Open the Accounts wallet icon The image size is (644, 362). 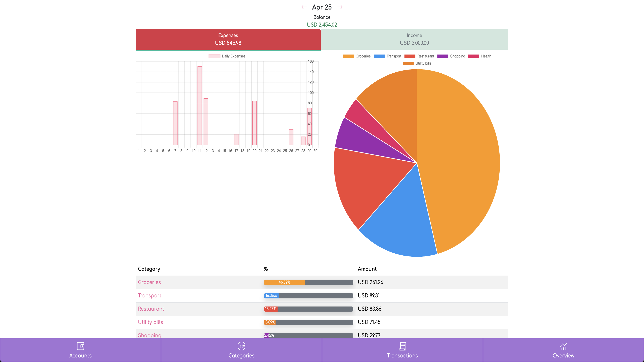pyautogui.click(x=80, y=346)
